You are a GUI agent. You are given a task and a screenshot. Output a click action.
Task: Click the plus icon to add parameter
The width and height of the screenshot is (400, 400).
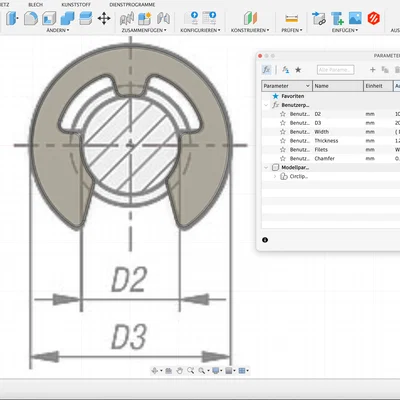pyautogui.click(x=373, y=69)
